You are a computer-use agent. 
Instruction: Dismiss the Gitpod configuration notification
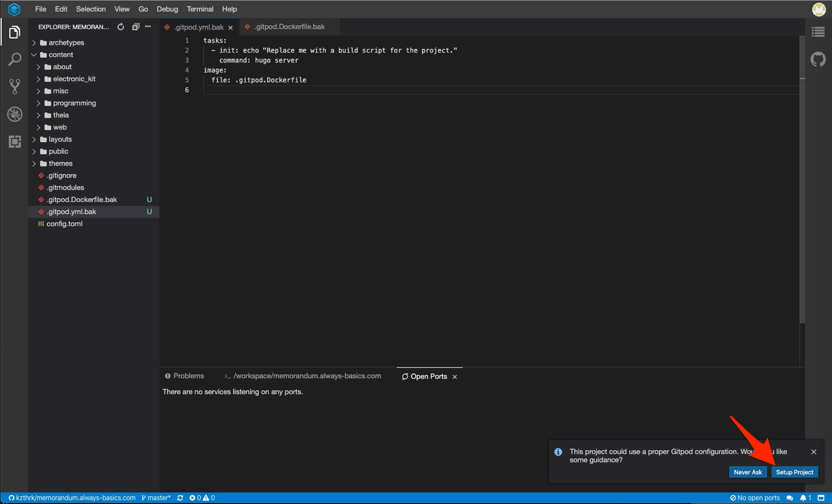(x=814, y=452)
